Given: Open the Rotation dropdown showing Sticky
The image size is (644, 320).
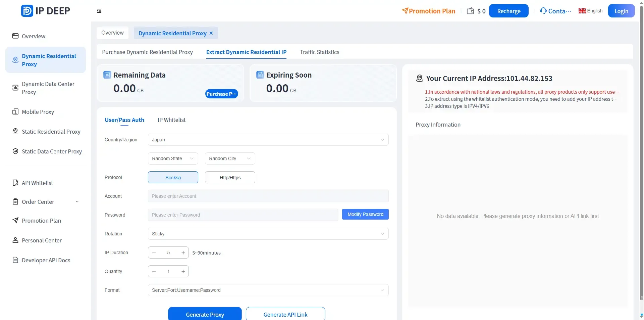Looking at the screenshot, I should [268, 234].
